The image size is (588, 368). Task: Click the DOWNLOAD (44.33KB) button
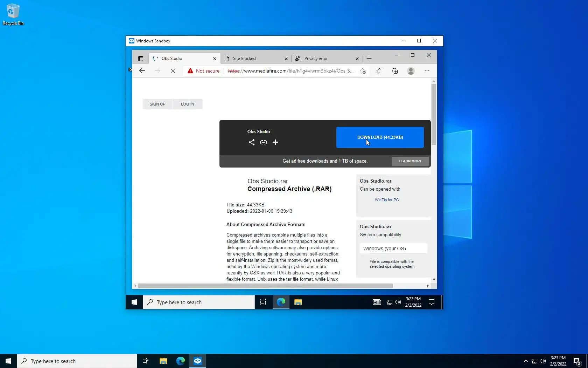(380, 137)
